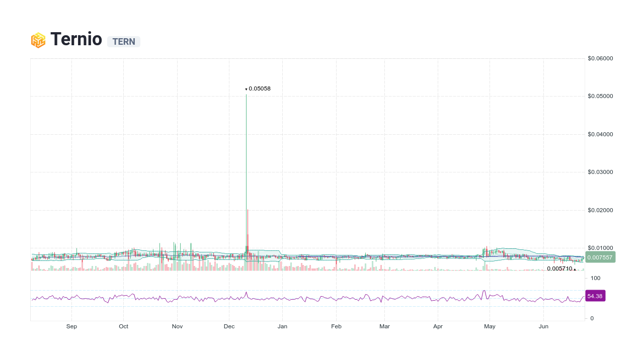Click the $0.04000 axis label
644x362 pixels.
coord(600,134)
